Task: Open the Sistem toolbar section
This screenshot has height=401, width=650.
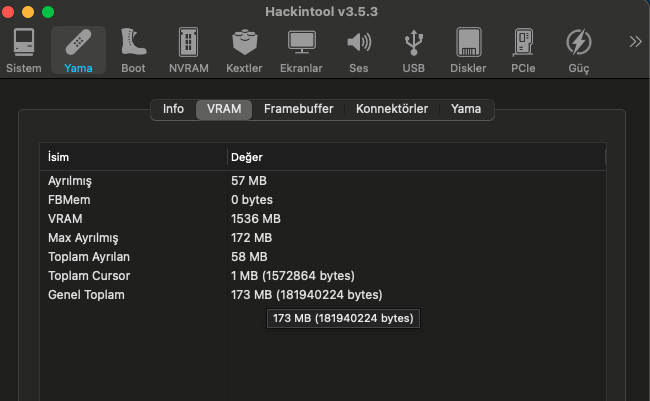Action: (24, 50)
